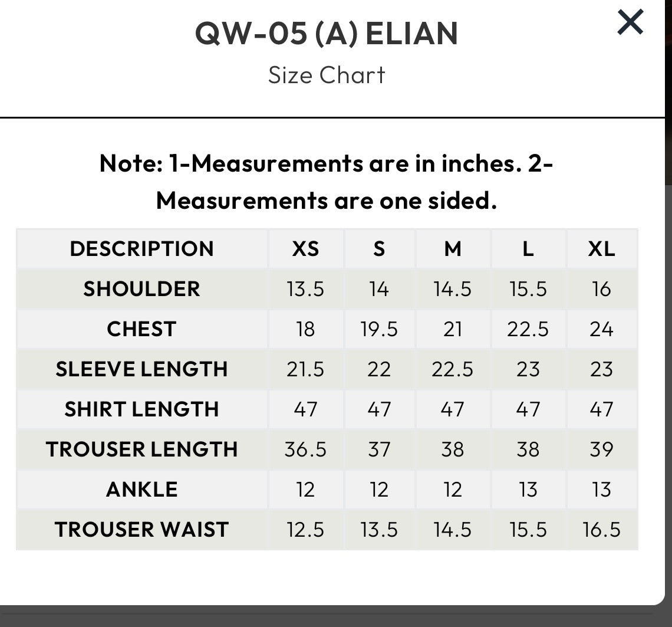672x627 pixels.
Task: Click the SHOULDER row label
Action: click(141, 289)
